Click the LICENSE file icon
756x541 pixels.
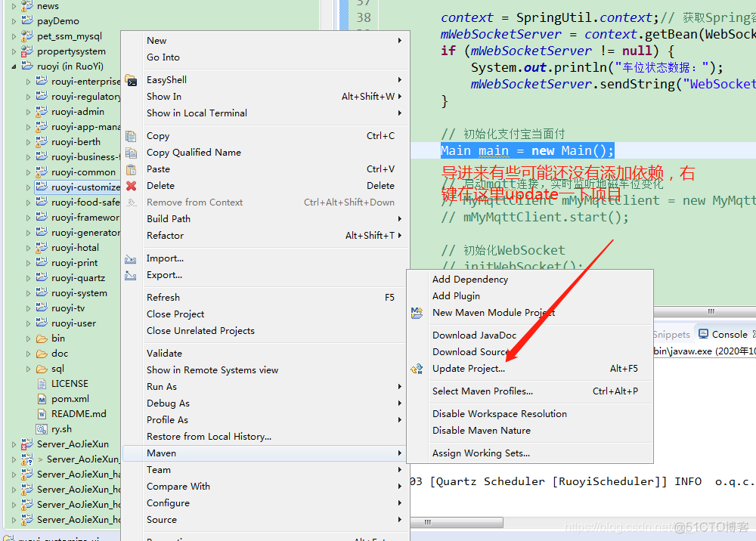42,384
